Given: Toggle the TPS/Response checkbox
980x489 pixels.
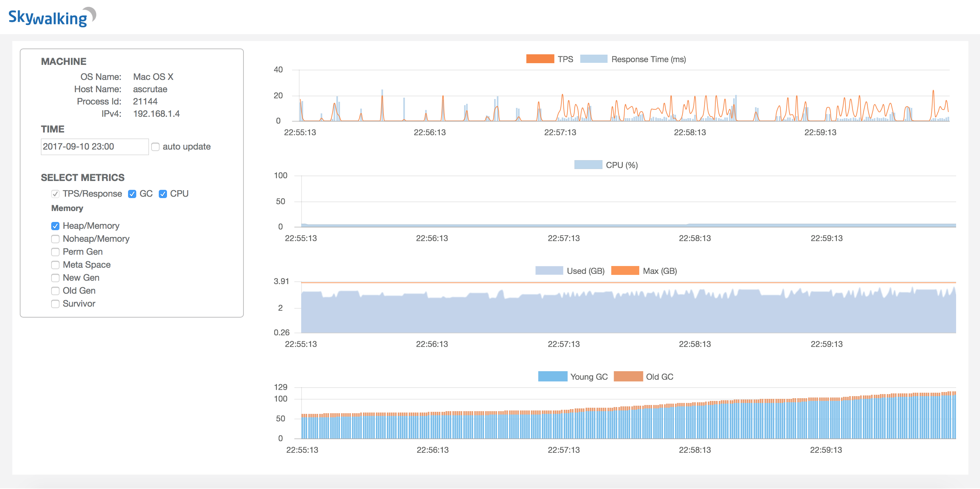Looking at the screenshot, I should [x=55, y=194].
